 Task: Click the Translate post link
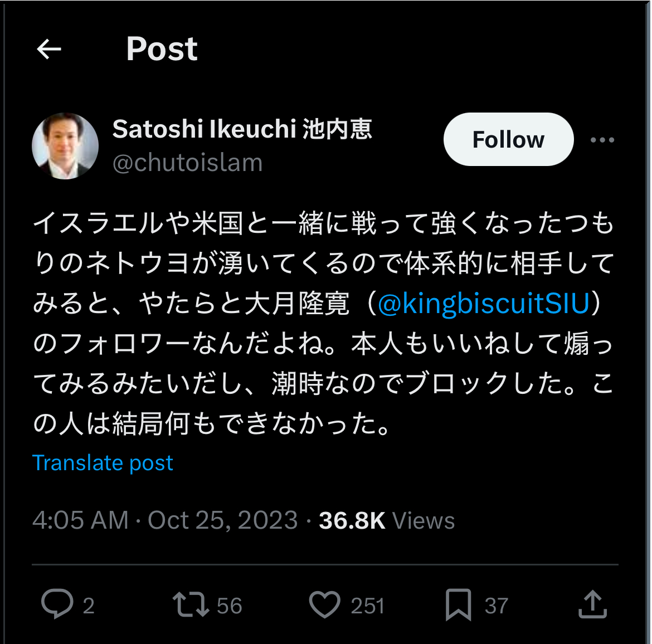pyautogui.click(x=103, y=463)
